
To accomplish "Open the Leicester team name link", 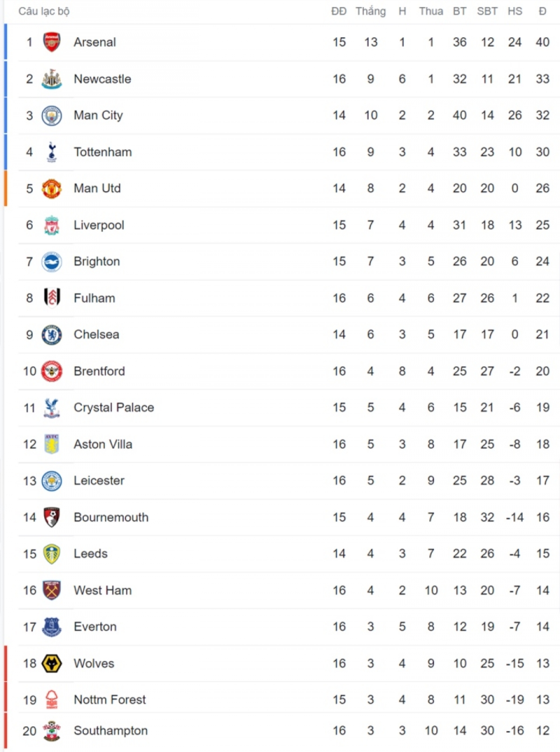I will click(x=99, y=480).
